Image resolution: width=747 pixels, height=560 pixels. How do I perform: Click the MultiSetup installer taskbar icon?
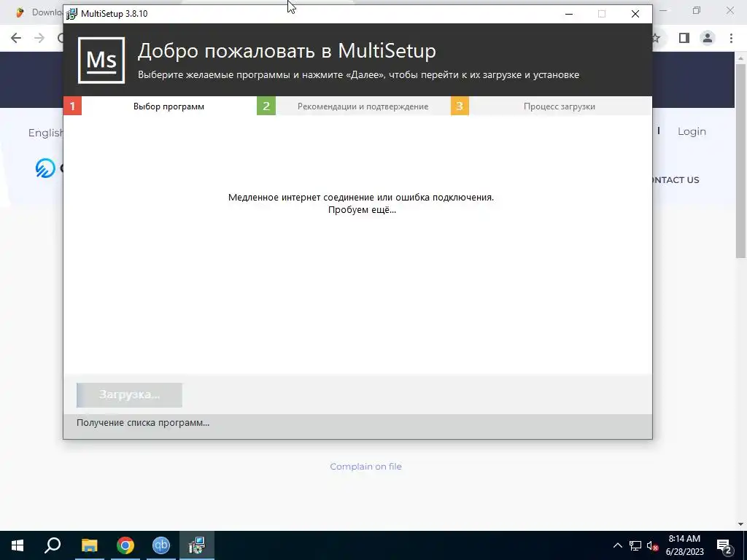[197, 545]
